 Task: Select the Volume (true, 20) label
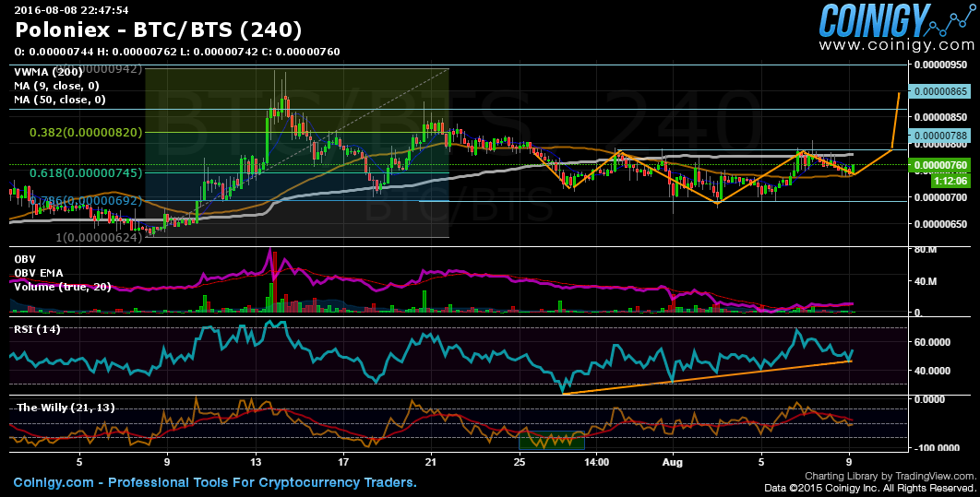(63, 287)
